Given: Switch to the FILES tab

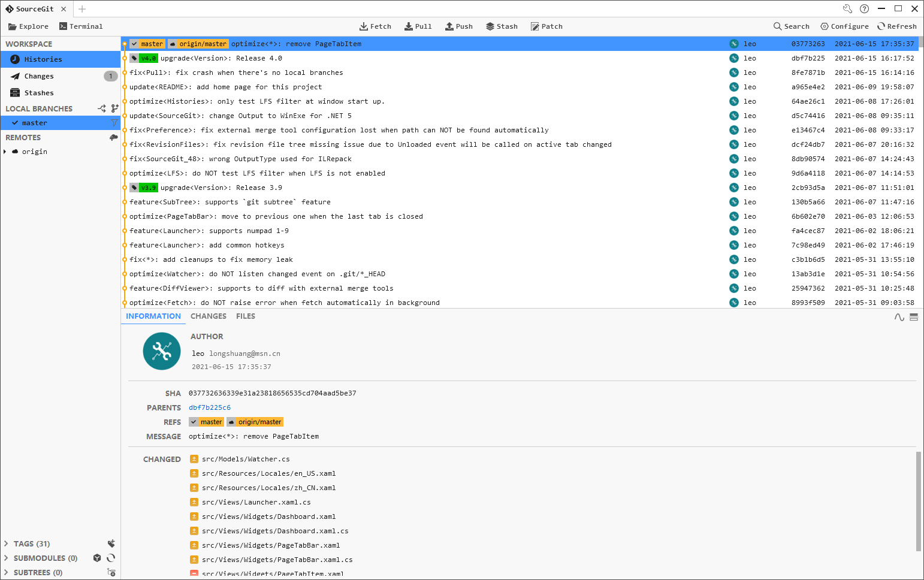Looking at the screenshot, I should tap(246, 316).
